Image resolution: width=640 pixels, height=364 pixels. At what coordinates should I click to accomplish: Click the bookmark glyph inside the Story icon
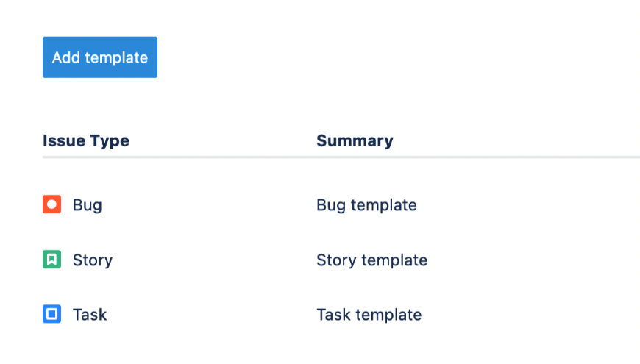coord(51,260)
